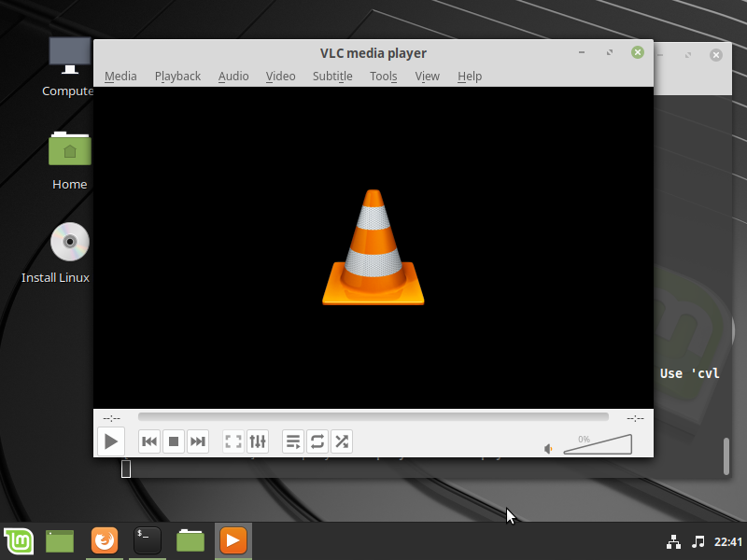The width and height of the screenshot is (747, 560).
Task: Launch Firefox from the taskbar
Action: pyautogui.click(x=105, y=541)
